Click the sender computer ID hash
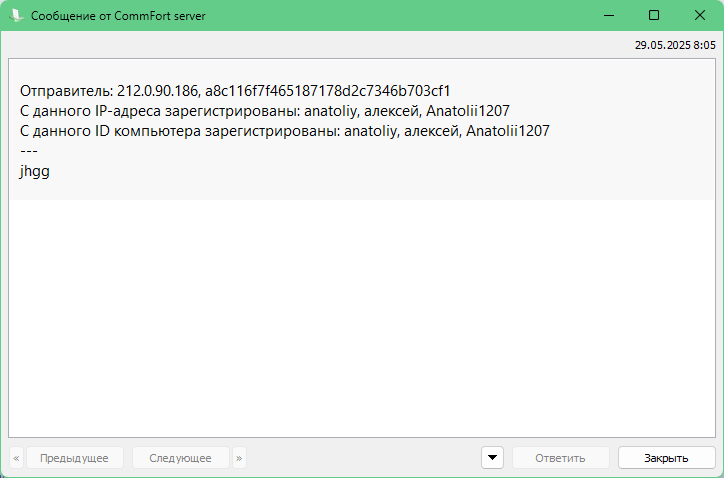Viewport: 724px width, 478px height. coord(328,90)
